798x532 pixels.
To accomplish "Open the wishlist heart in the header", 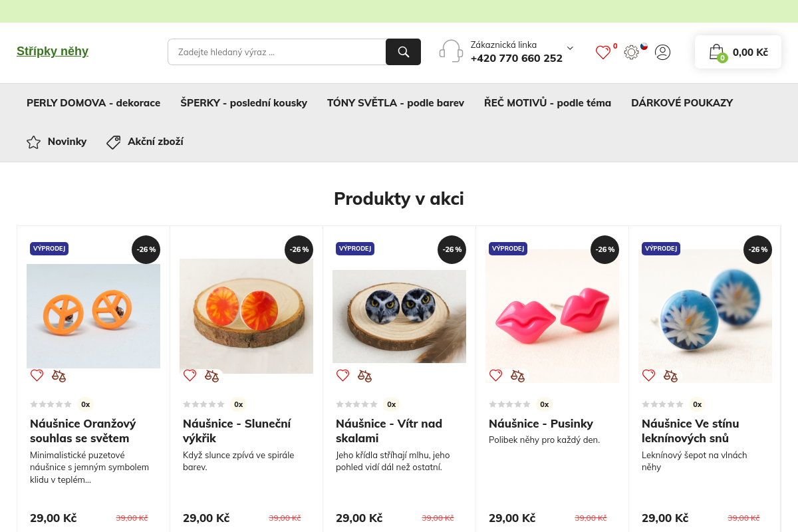I will (x=602, y=53).
